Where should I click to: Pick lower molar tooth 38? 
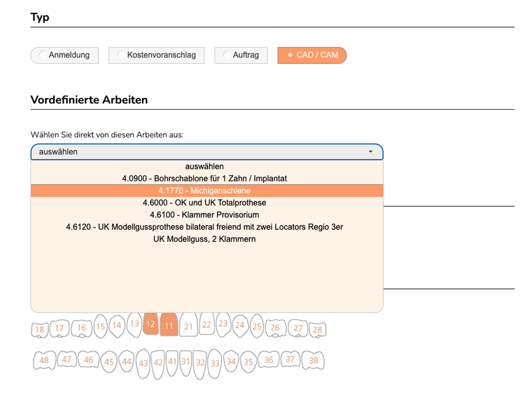[x=313, y=361]
